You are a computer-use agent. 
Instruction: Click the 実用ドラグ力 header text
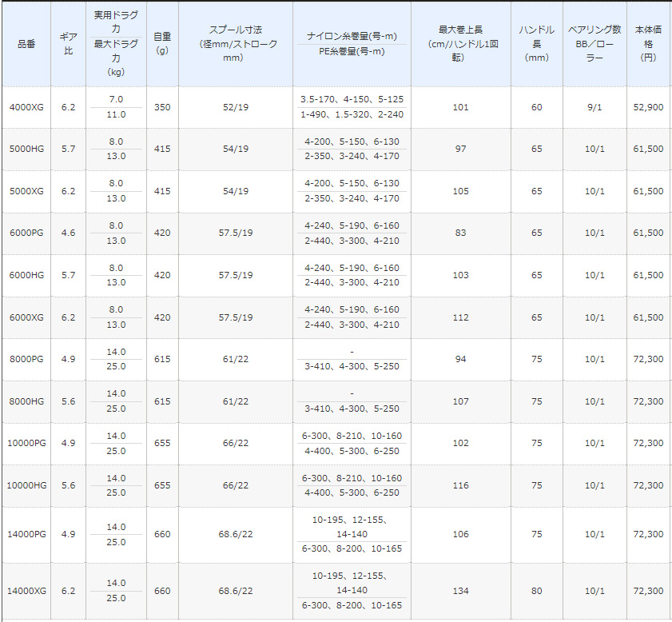(116, 22)
